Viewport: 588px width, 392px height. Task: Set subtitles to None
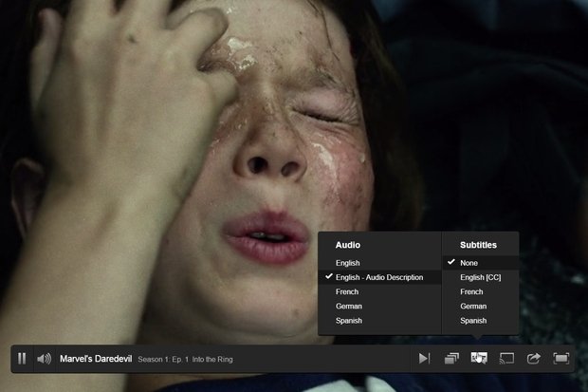coord(481,263)
